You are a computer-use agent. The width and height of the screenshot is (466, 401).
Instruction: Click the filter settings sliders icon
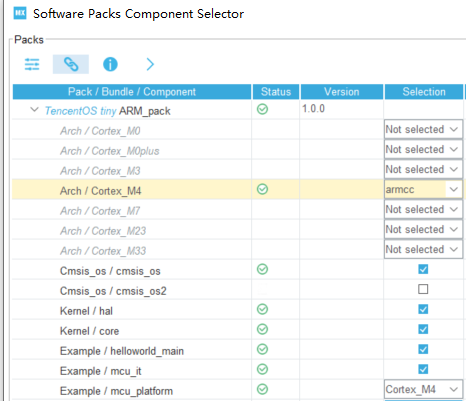(32, 64)
